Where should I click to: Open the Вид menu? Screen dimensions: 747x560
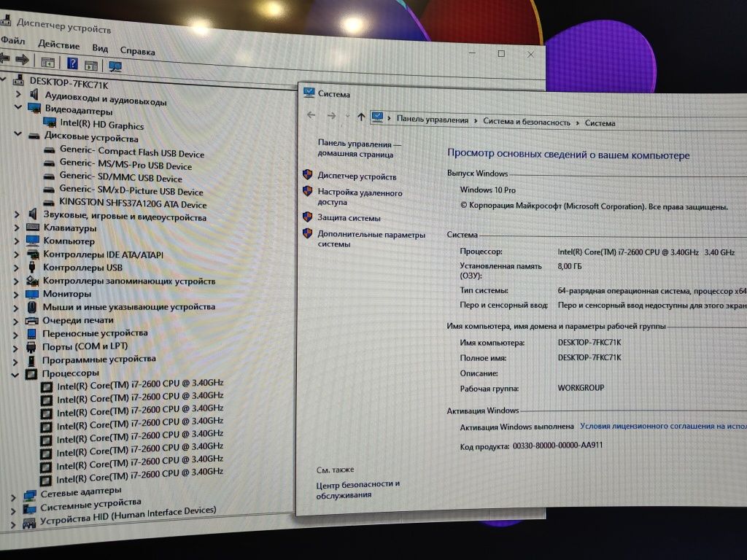pos(100,48)
